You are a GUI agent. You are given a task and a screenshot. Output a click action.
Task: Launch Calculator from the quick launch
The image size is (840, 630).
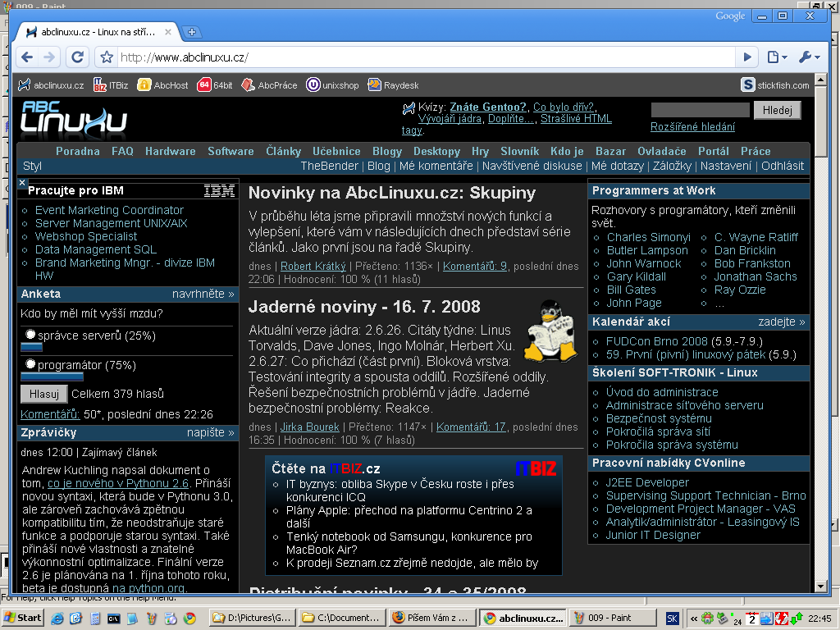(x=95, y=619)
